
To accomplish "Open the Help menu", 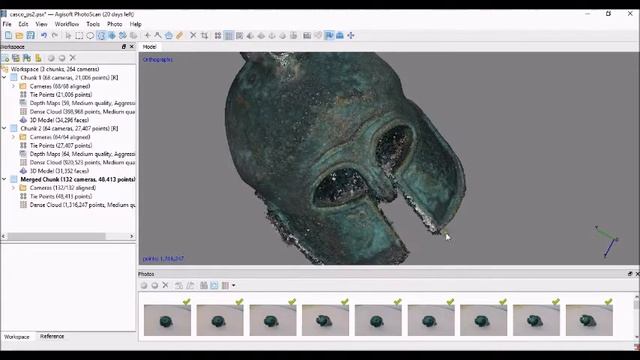I will coord(136,24).
